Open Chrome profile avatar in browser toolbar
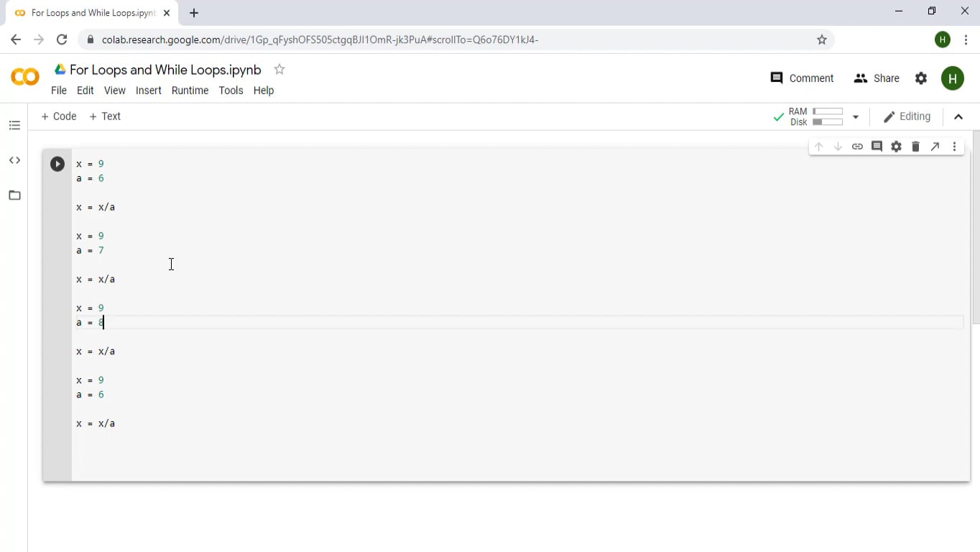980x552 pixels. tap(943, 40)
